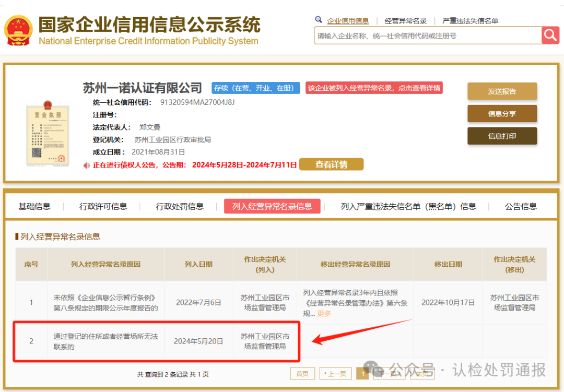Go to 上一页 previous page
This screenshot has height=392, width=564.
coord(336,374)
